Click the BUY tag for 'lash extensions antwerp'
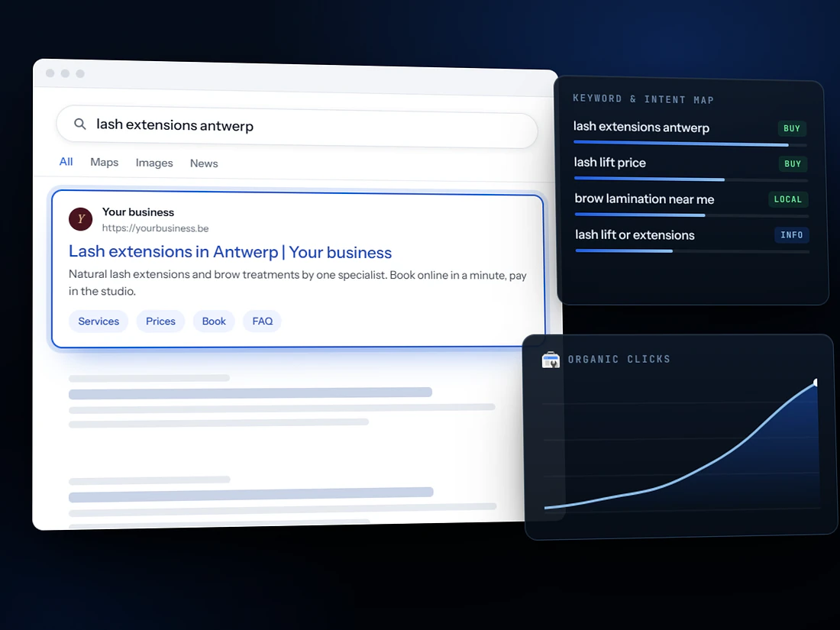This screenshot has width=840, height=630. tap(792, 128)
